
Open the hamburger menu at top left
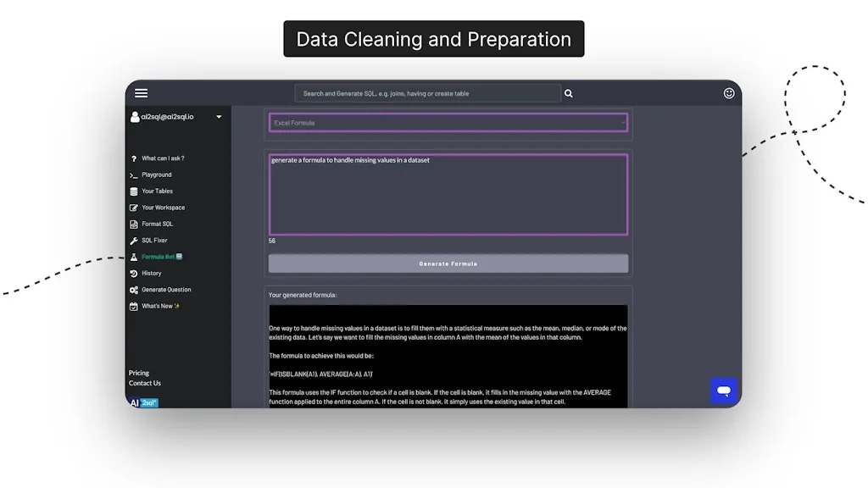(x=141, y=93)
